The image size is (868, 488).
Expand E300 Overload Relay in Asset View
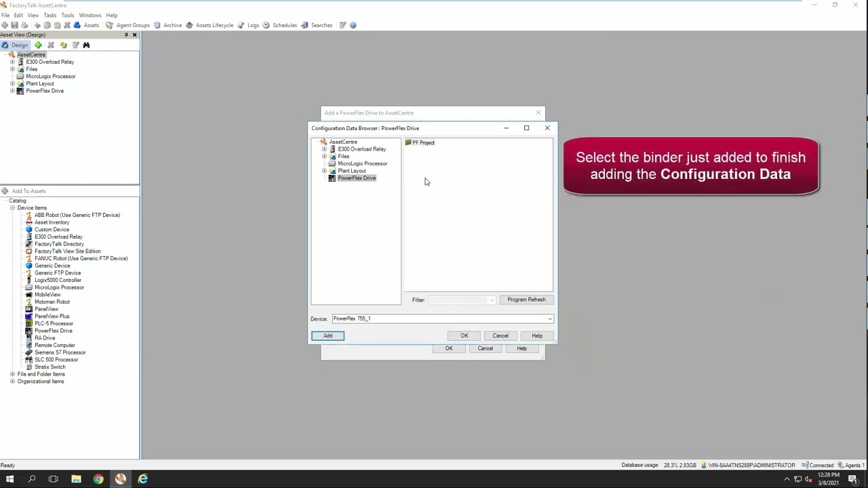click(x=12, y=62)
